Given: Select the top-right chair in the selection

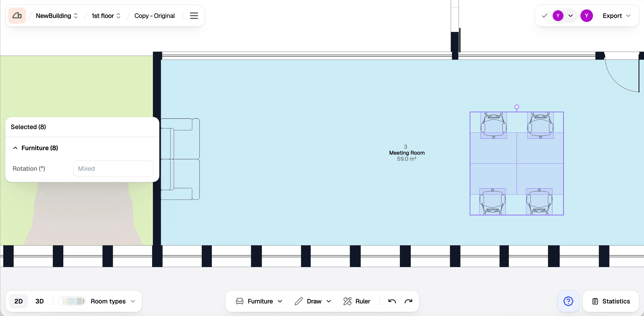Looking at the screenshot, I should tap(540, 125).
